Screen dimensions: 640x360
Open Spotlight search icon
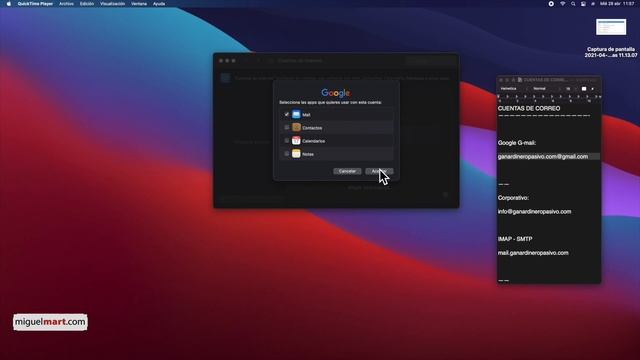pyautogui.click(x=573, y=4)
